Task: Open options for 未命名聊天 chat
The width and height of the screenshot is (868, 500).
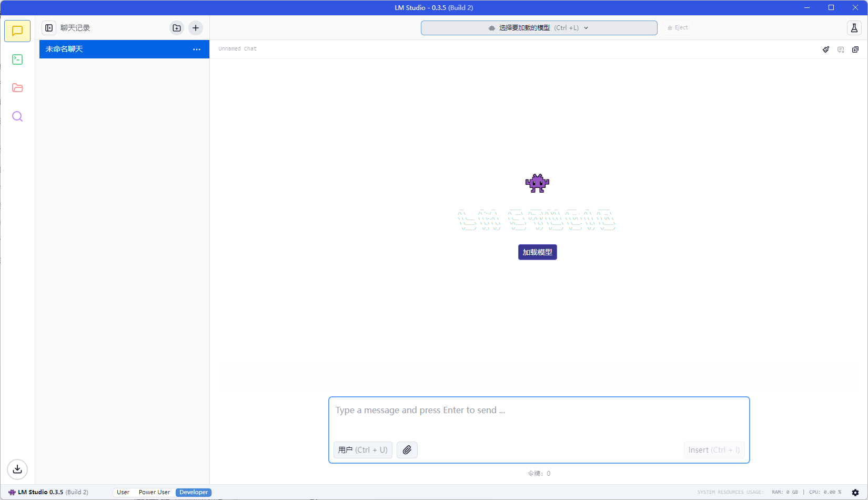Action: click(x=197, y=49)
